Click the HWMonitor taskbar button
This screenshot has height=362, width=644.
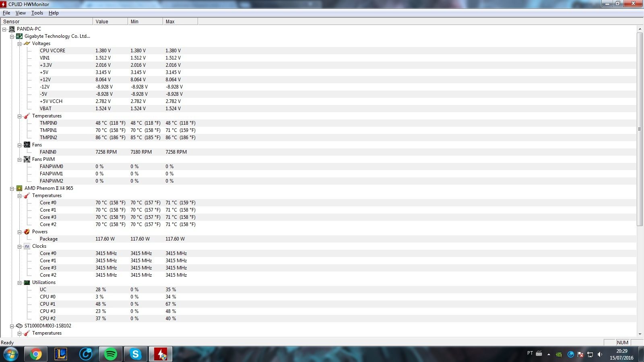161,354
